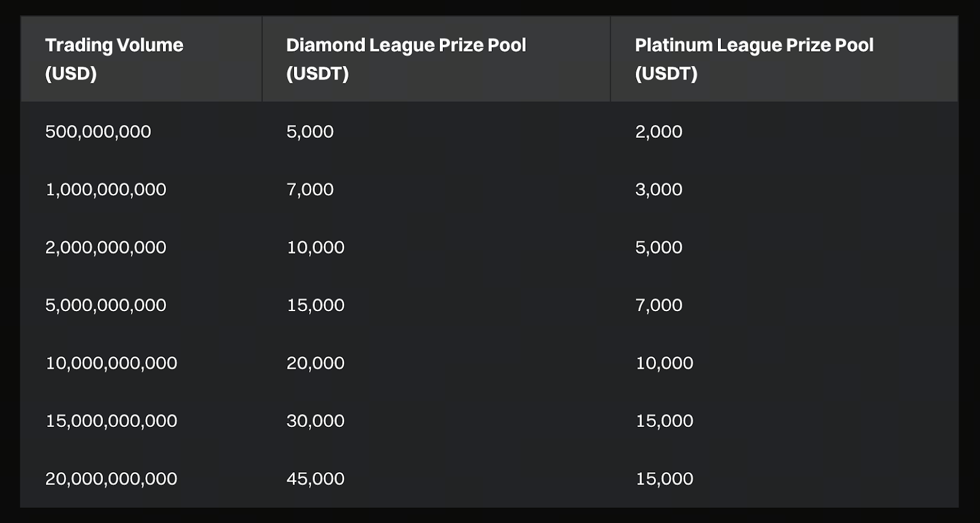
Task: Select the 10,000,000,000 trading volume cell
Action: (111, 363)
